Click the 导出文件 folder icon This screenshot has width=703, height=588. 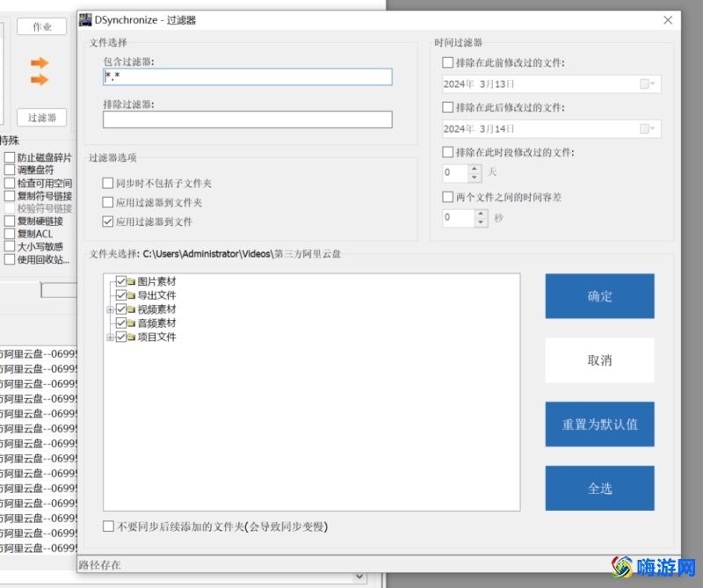click(131, 295)
